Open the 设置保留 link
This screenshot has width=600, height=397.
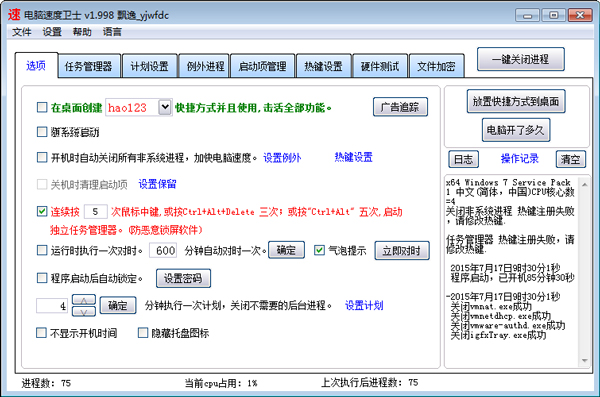click(x=157, y=184)
